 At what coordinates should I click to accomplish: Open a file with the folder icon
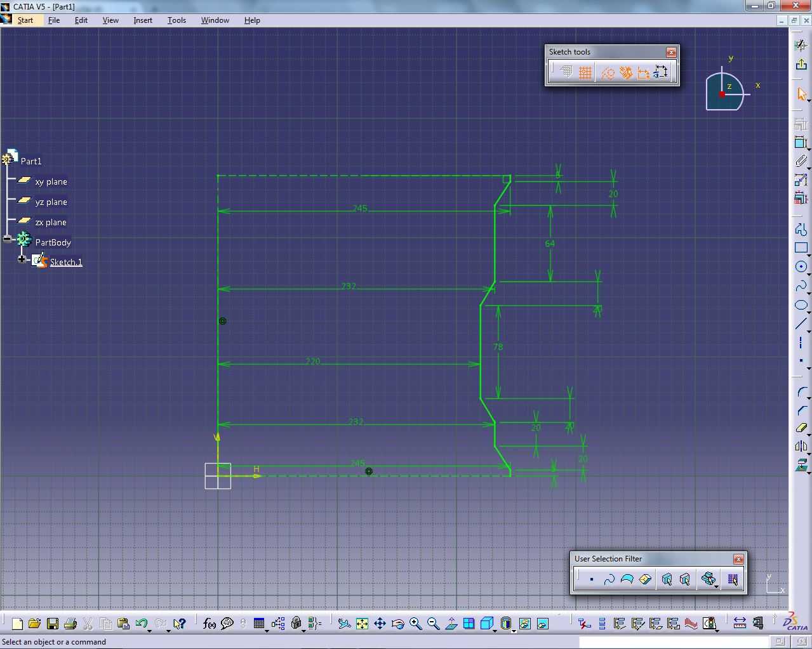[34, 624]
